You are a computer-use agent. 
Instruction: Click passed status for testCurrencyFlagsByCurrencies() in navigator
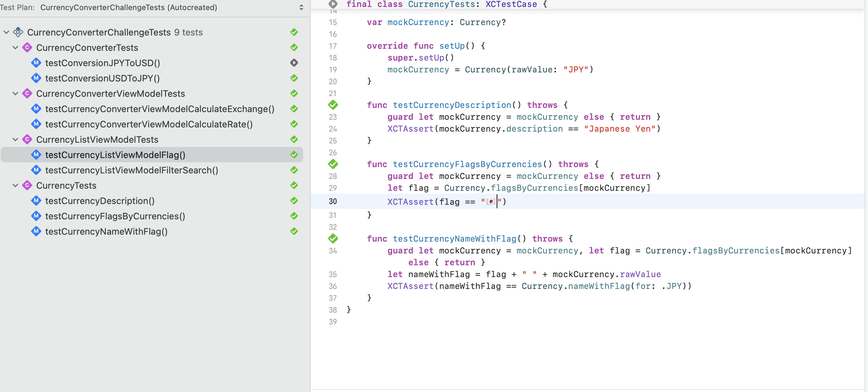click(x=294, y=216)
